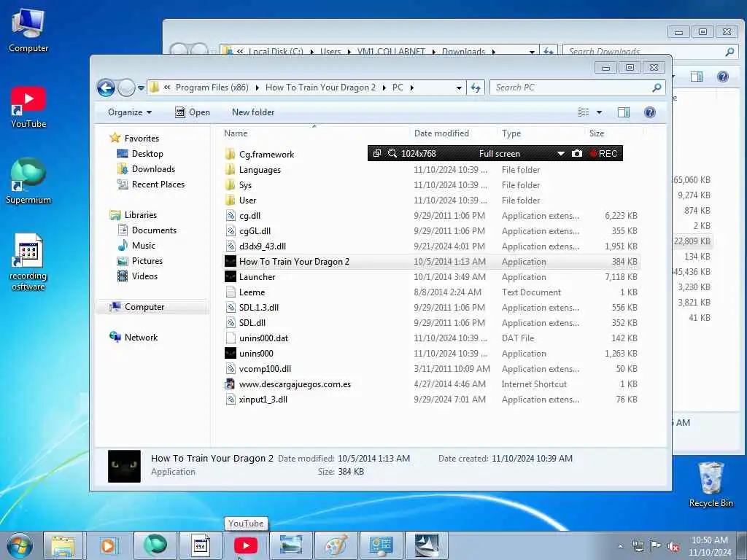747x560 pixels.
Task: Open Full screen dropdown on recorder bar
Action: [x=561, y=153]
